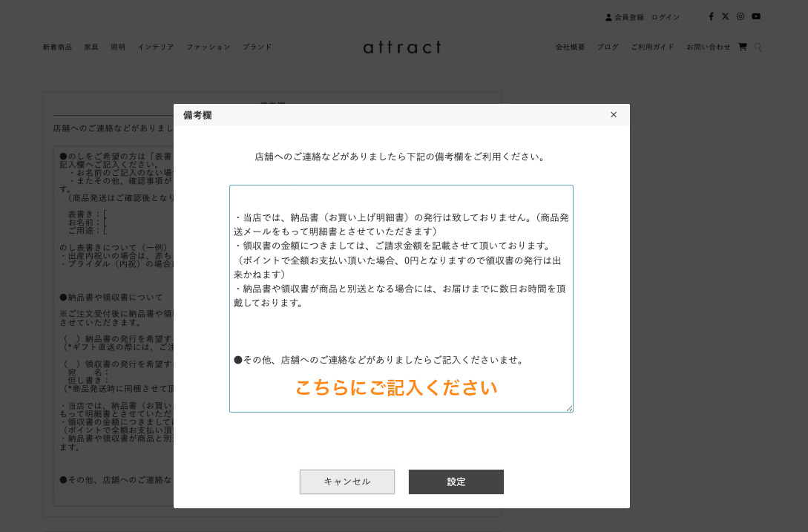Click the attract logo

[x=401, y=47]
